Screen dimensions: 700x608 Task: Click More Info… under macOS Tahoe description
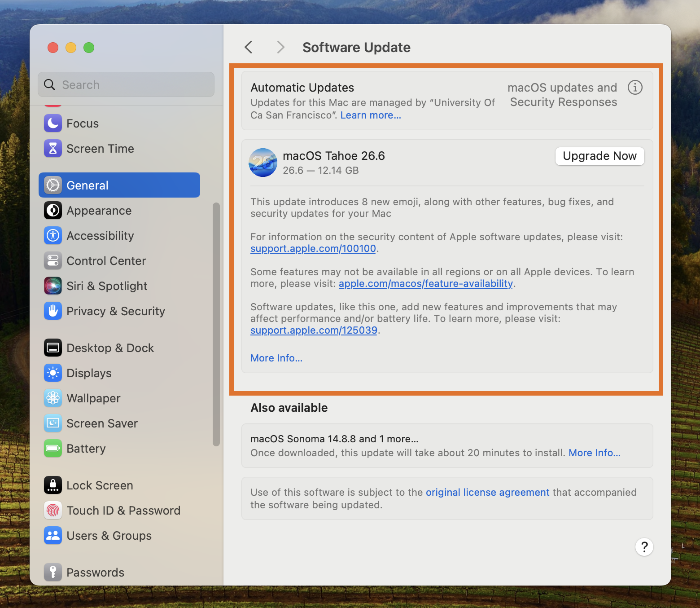[276, 358]
